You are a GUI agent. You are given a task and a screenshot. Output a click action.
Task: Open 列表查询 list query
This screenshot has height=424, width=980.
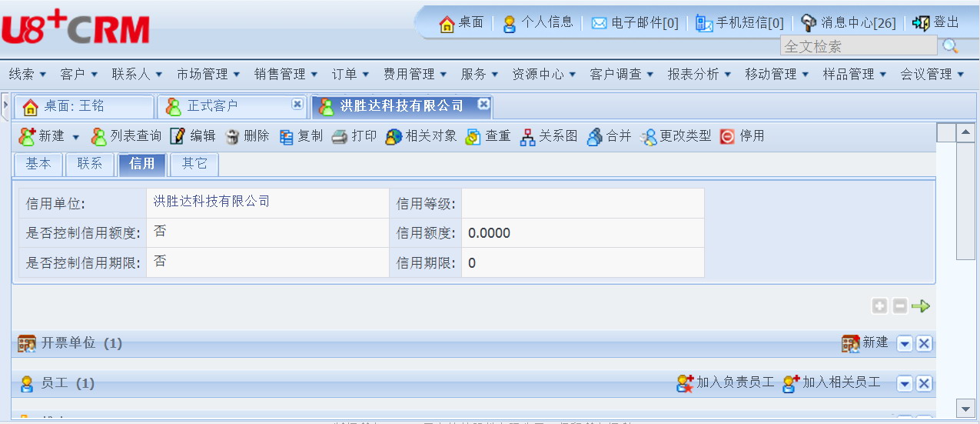[x=126, y=136]
